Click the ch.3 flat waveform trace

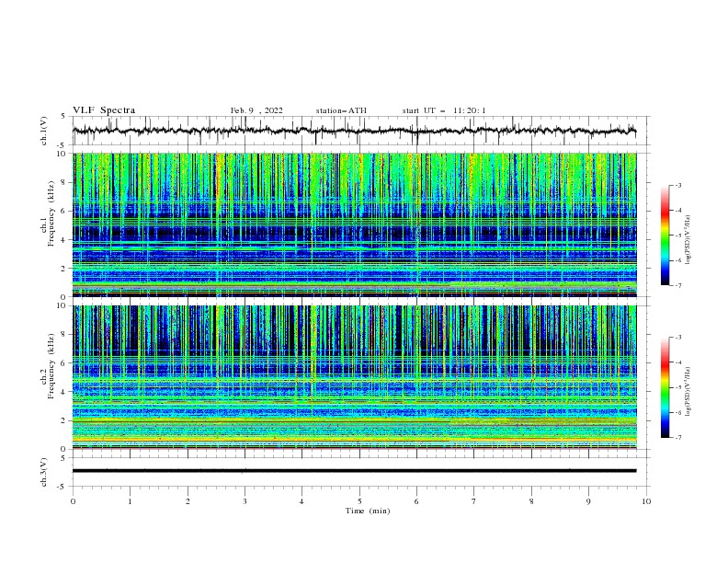coord(354,471)
